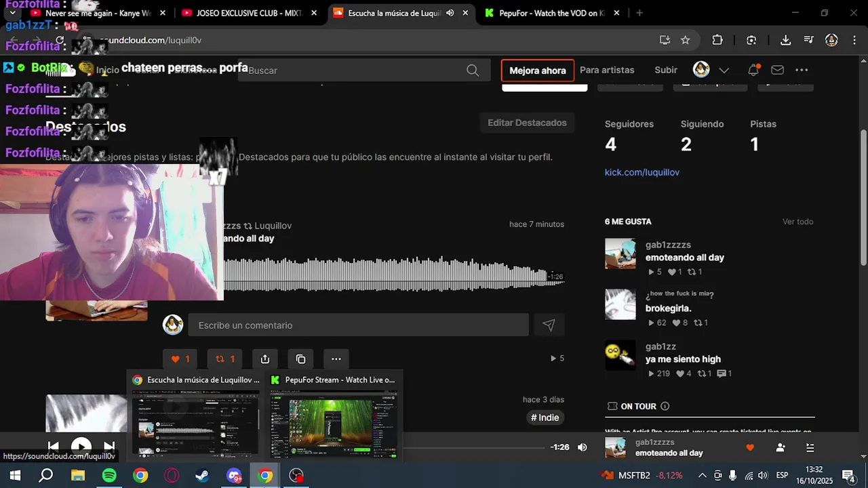
Task: Seek in the emoteando all day waveform
Action: click(x=393, y=274)
